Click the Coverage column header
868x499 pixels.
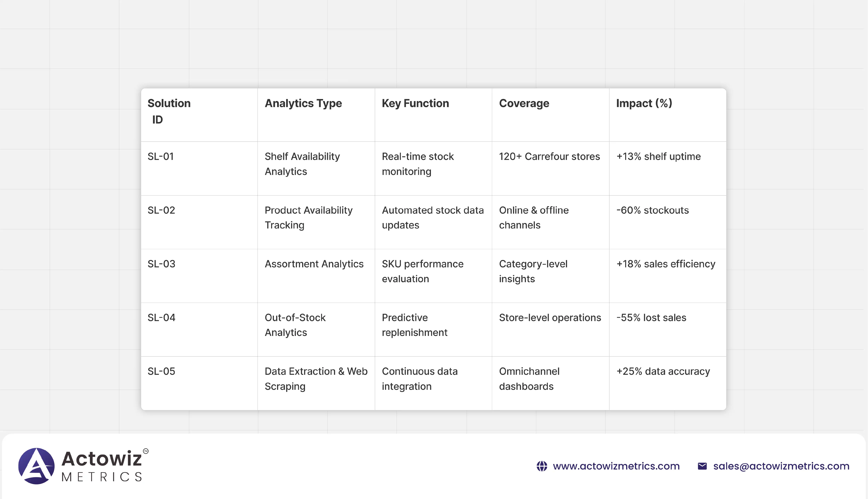coord(524,103)
